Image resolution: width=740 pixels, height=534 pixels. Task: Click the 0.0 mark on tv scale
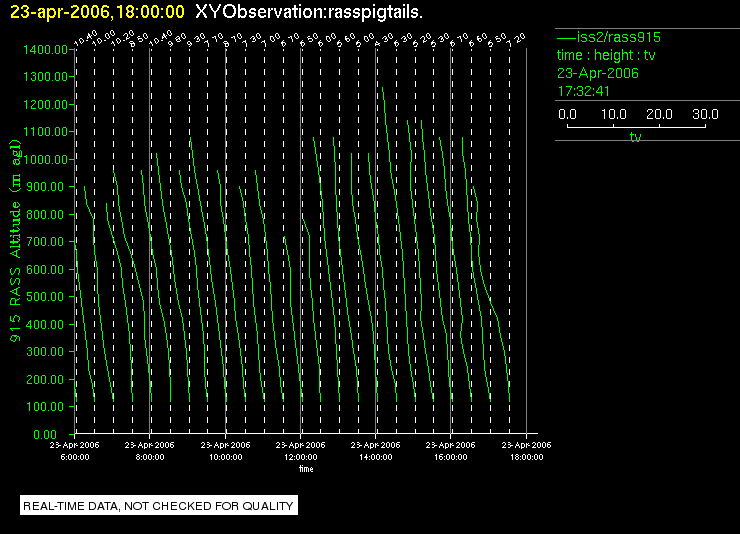click(x=567, y=114)
